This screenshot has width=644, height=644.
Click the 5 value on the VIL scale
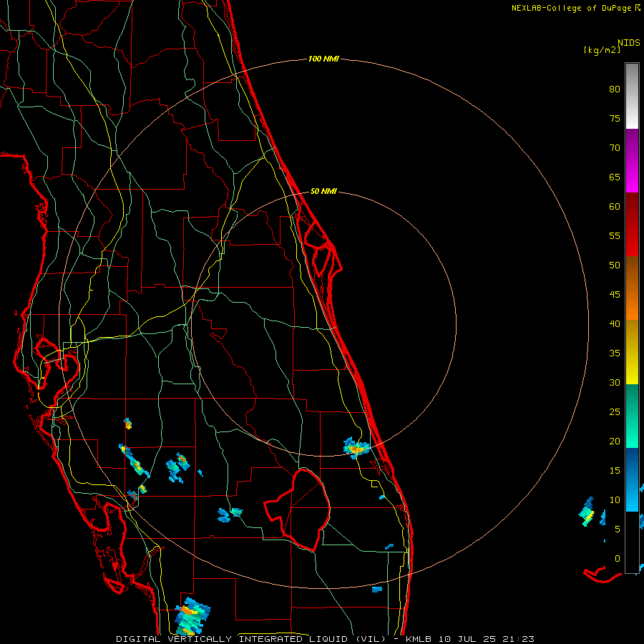coord(618,530)
